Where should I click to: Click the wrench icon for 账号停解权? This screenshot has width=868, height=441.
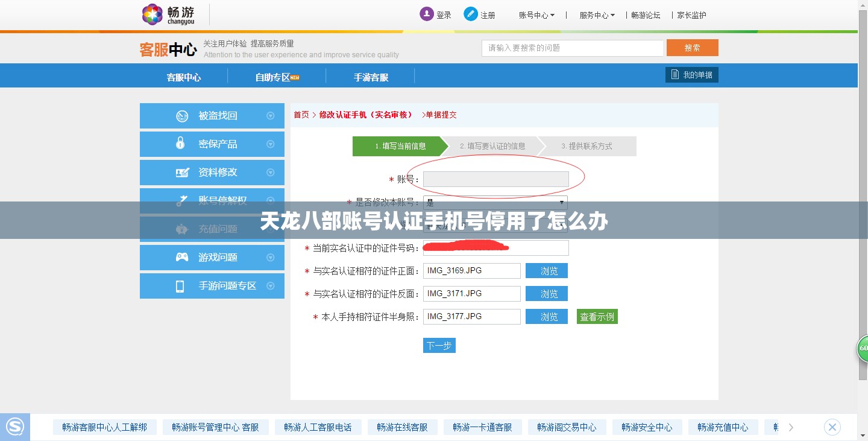pos(182,199)
